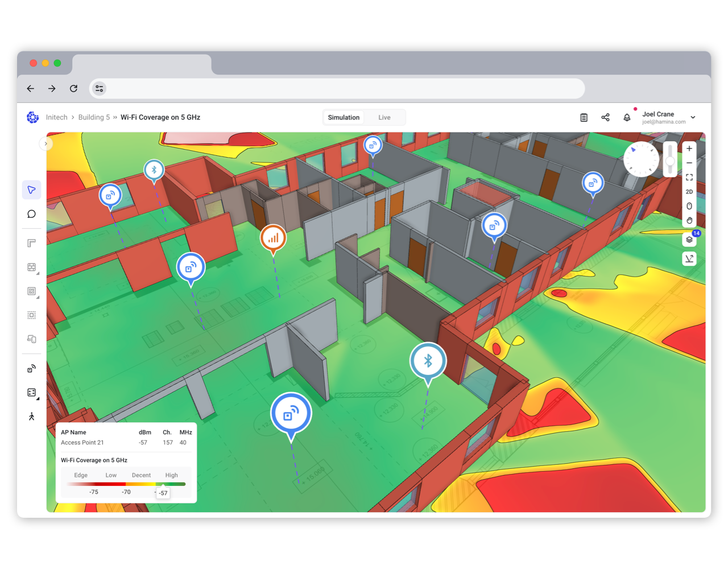Select the Simulation tab
The image size is (728, 569).
344,117
